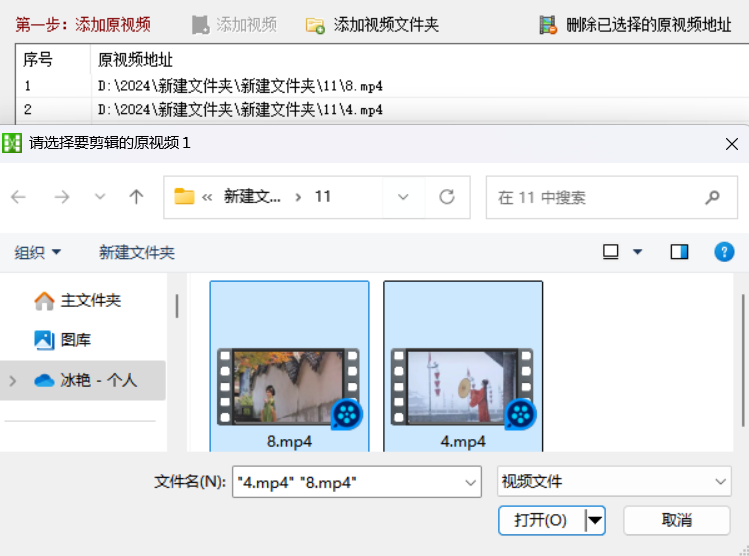Image resolution: width=749 pixels, height=556 pixels.
Task: Open address bar history dropdown
Action: pos(403,197)
